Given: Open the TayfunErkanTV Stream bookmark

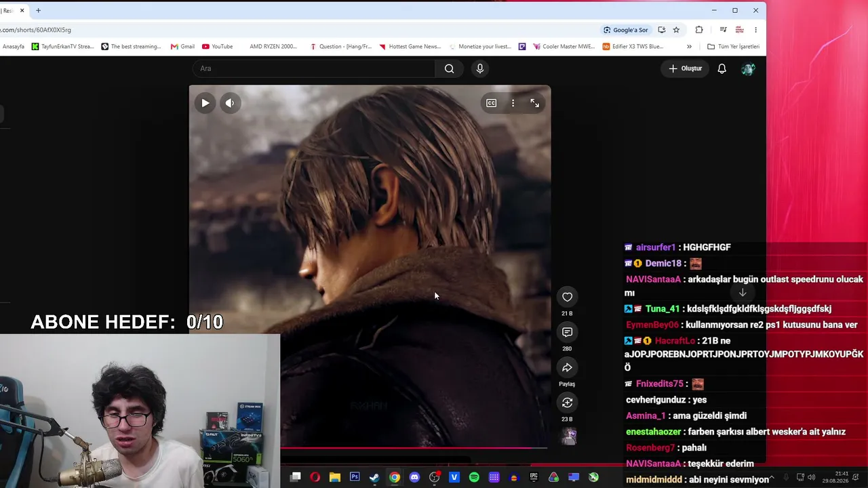Looking at the screenshot, I should (63, 47).
